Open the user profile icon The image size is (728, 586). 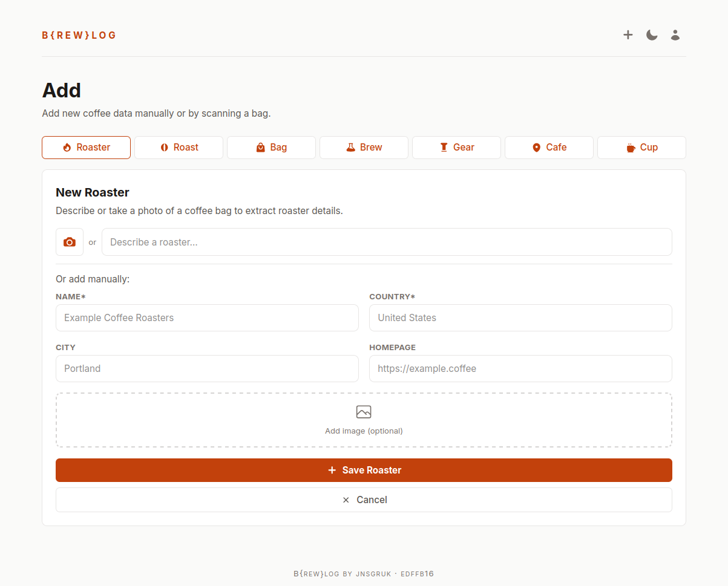(x=675, y=35)
